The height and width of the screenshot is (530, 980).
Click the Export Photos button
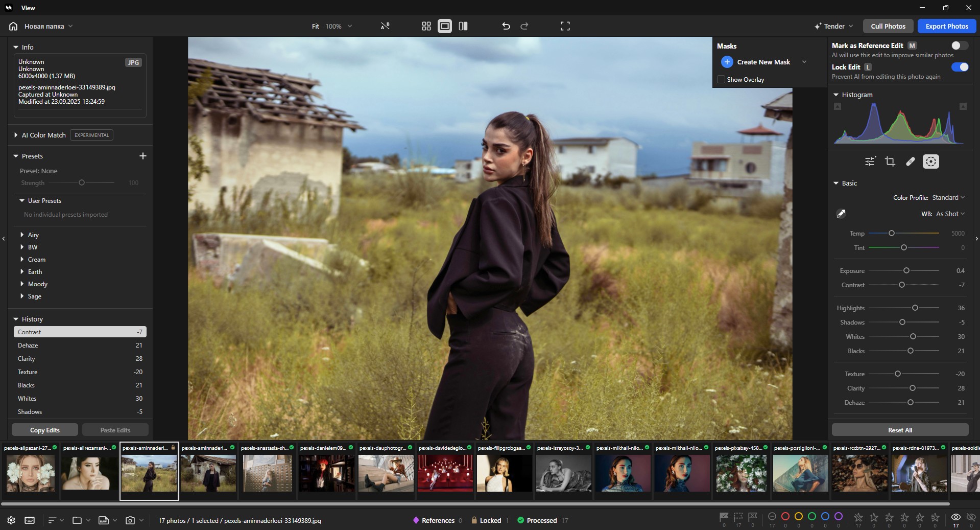(946, 26)
